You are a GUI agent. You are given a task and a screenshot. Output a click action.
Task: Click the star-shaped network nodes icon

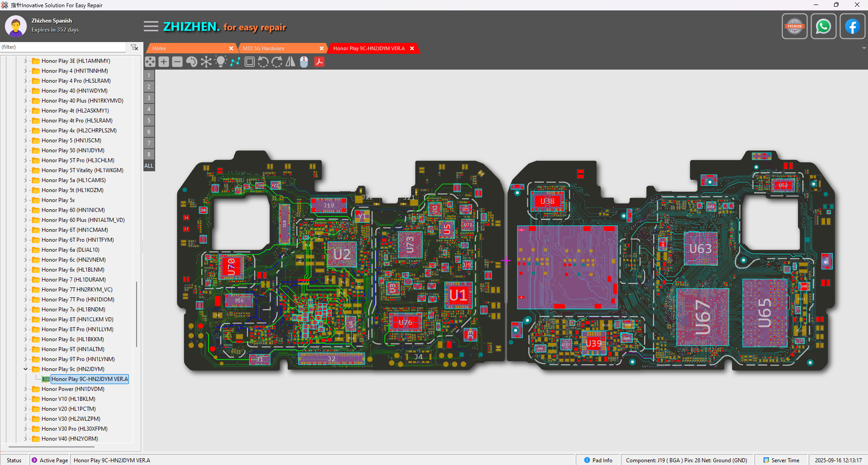tap(206, 62)
